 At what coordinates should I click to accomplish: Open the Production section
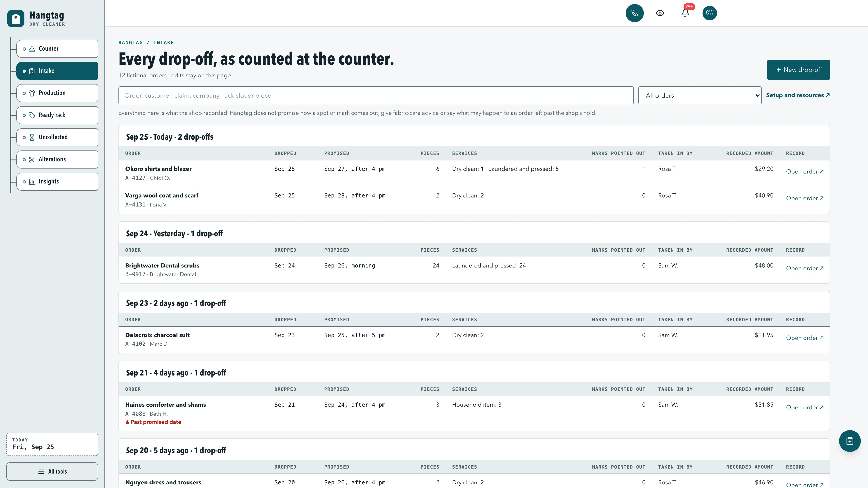tap(57, 93)
